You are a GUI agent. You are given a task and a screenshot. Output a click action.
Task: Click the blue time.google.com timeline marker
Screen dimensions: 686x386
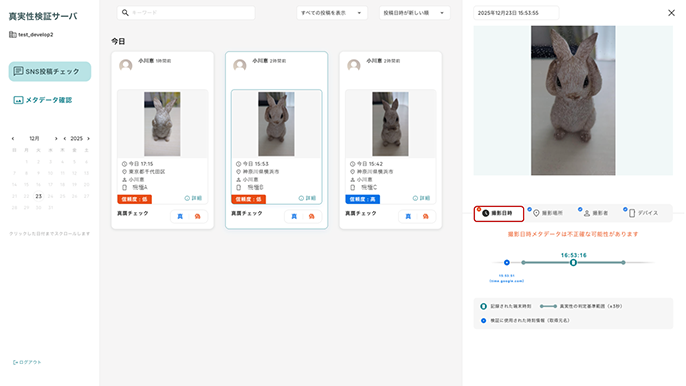pos(507,263)
